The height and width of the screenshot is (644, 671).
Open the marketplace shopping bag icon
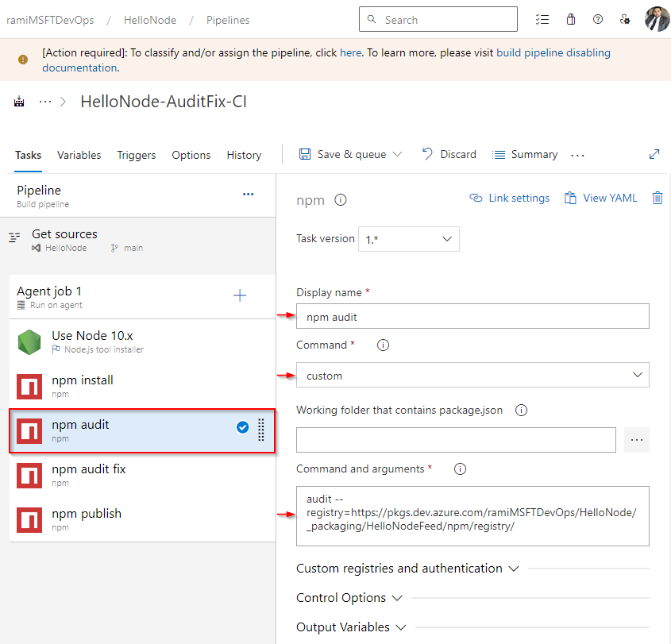571,20
